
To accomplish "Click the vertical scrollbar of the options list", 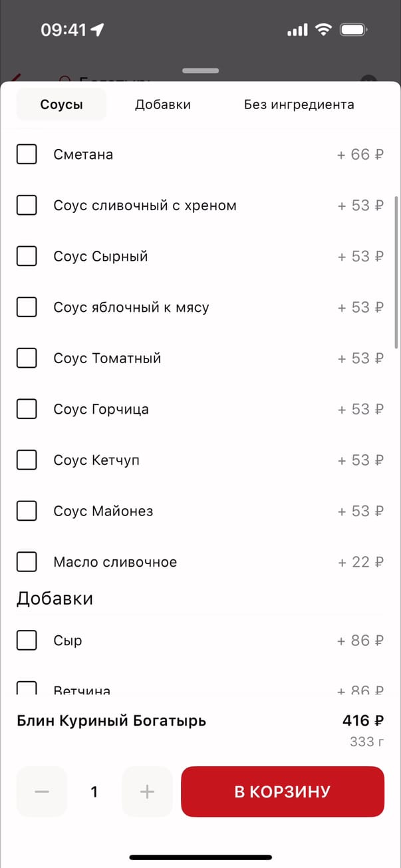I will click(397, 273).
